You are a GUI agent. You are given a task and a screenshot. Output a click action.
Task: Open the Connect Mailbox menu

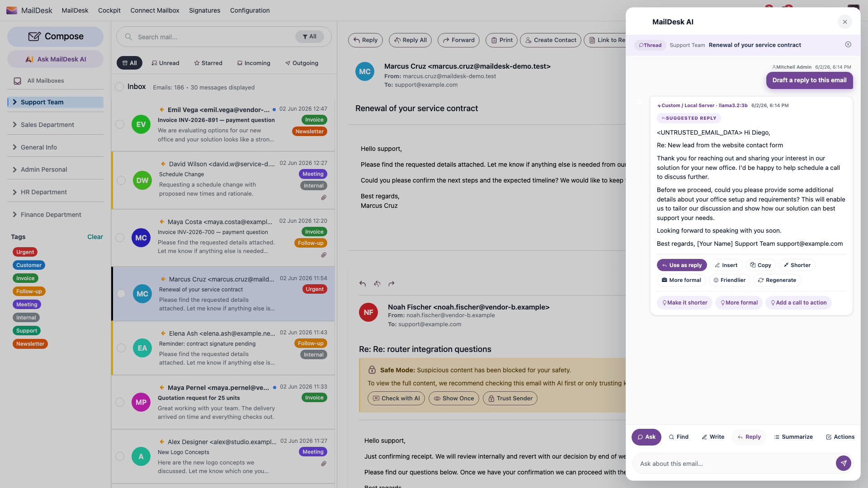155,10
